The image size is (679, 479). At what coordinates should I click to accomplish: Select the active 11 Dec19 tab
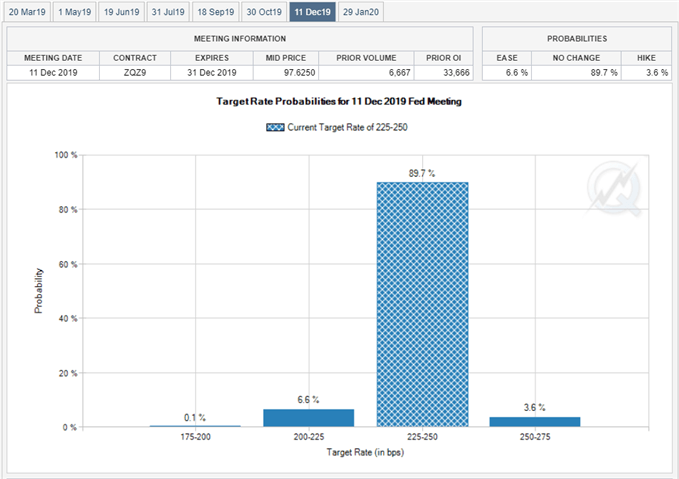tap(313, 12)
